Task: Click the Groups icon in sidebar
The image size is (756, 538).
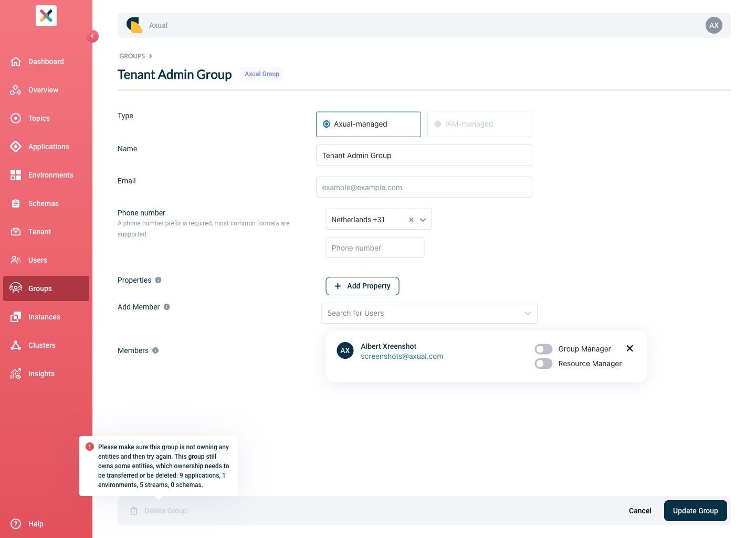Action: click(x=16, y=288)
